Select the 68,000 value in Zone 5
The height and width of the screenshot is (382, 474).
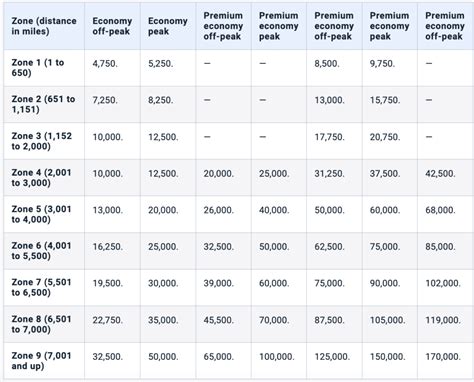tap(440, 210)
